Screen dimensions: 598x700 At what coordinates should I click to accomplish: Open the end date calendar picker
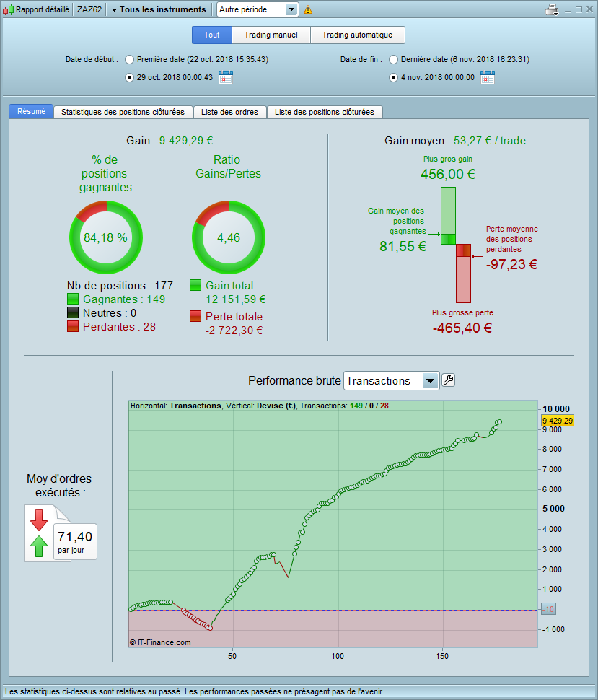pyautogui.click(x=488, y=77)
